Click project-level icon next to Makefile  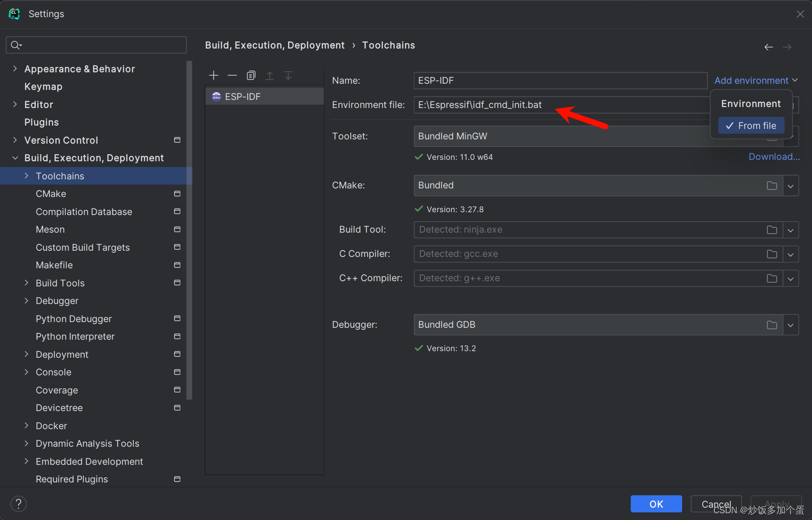tap(177, 265)
